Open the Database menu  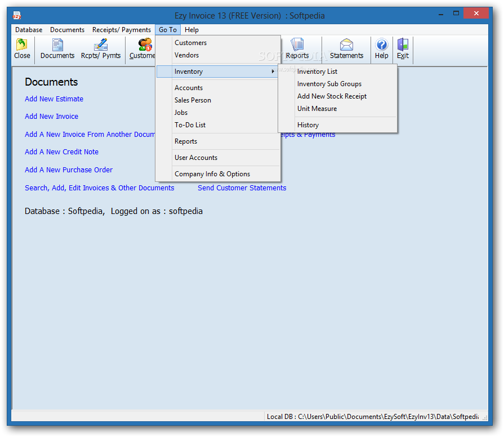pos(29,29)
